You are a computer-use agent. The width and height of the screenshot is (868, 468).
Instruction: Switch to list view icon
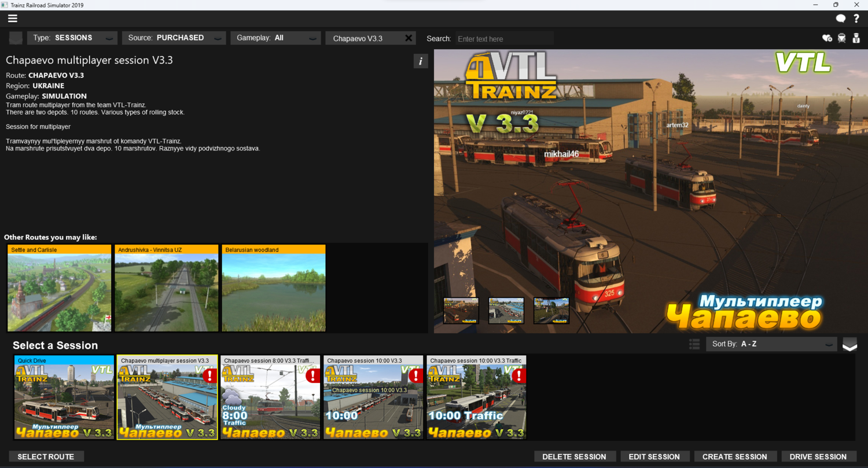pos(695,344)
